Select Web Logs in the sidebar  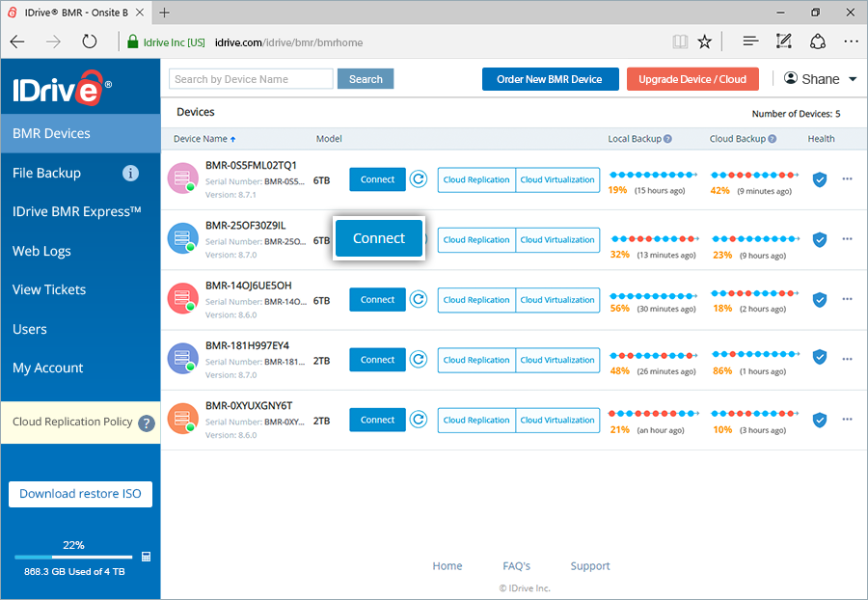(x=41, y=251)
